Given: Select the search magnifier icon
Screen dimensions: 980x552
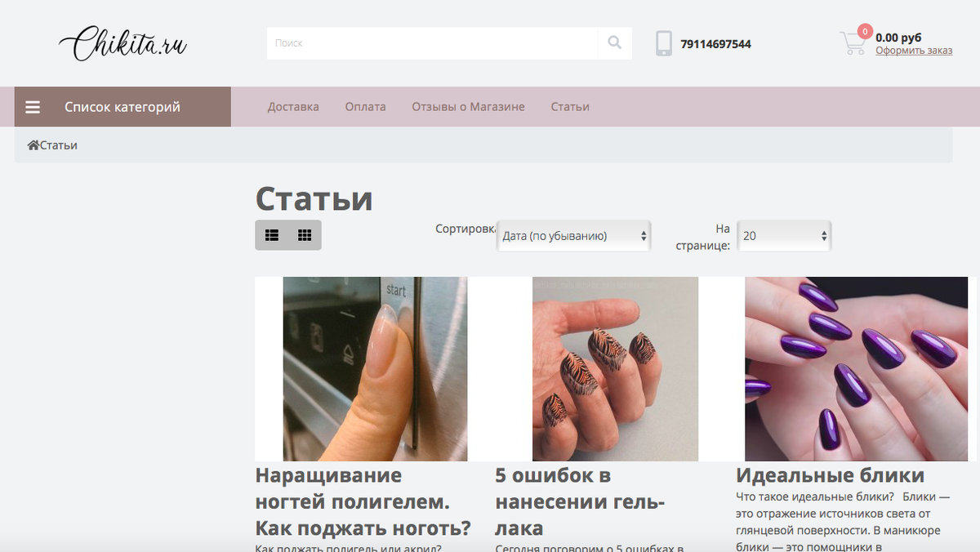Looking at the screenshot, I should click(614, 43).
